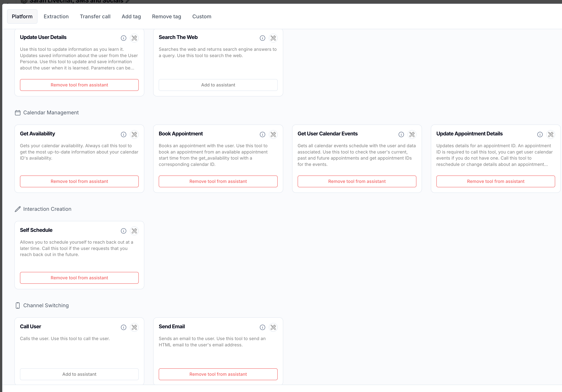Select the Custom tab

pos(201,16)
